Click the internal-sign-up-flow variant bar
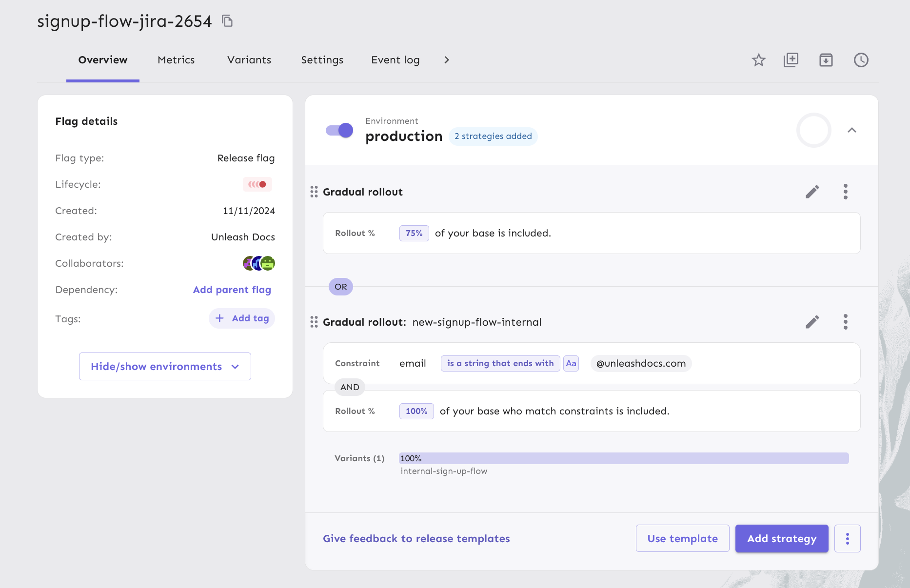 (x=623, y=458)
